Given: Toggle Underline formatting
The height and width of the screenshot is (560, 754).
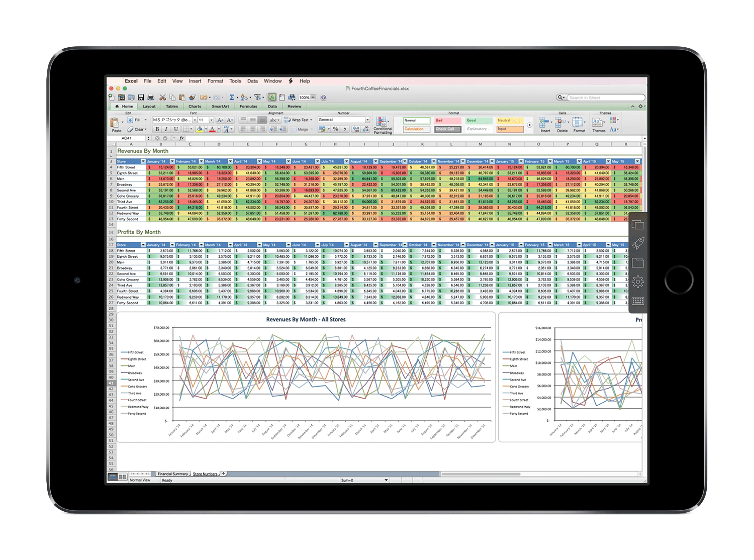Looking at the screenshot, I should (175, 129).
